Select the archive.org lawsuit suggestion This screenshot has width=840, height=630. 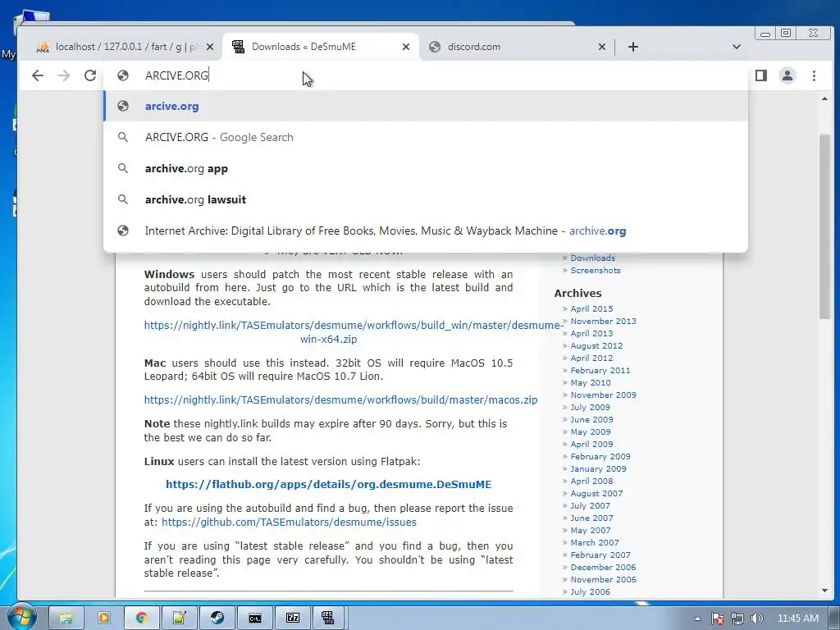click(x=426, y=199)
